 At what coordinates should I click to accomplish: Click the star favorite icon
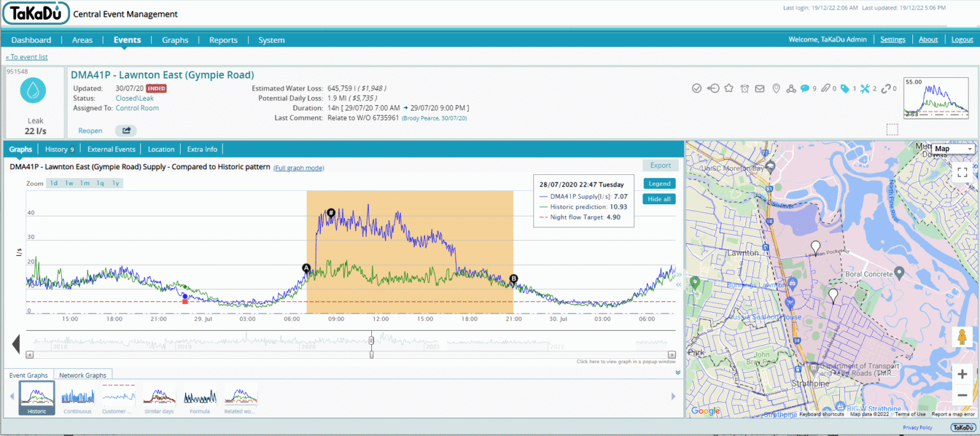point(729,89)
